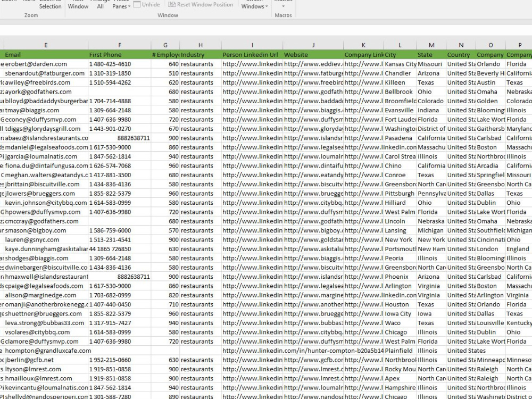Click Arrange All button

tap(100, 5)
